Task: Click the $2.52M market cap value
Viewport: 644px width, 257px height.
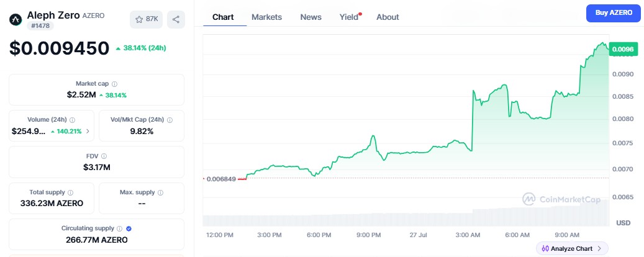Action: click(81, 95)
